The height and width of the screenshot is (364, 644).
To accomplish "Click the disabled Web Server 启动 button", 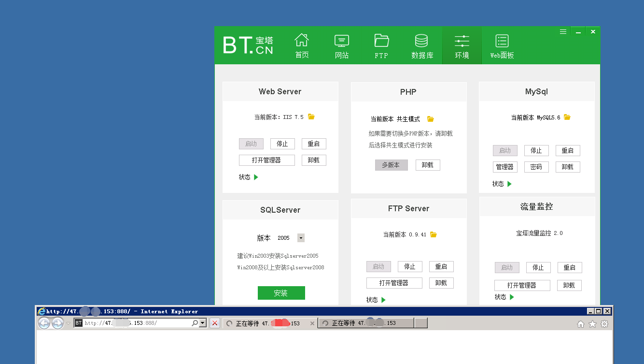I will click(251, 144).
